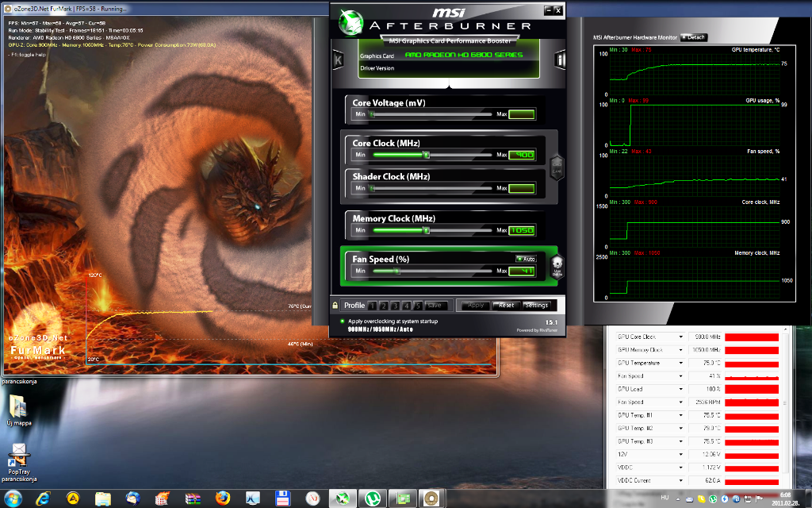The width and height of the screenshot is (812, 508).
Task: Click the Fan Speed value field 41
Action: [522, 271]
